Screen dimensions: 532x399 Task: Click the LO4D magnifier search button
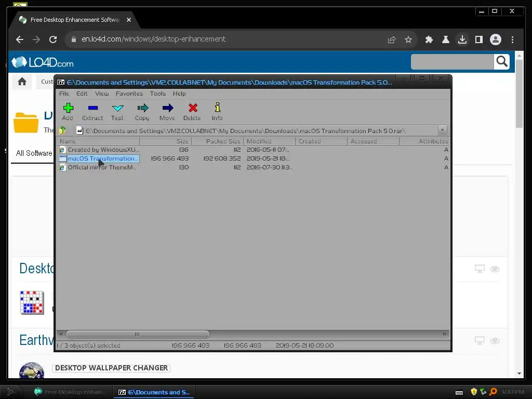pos(502,62)
